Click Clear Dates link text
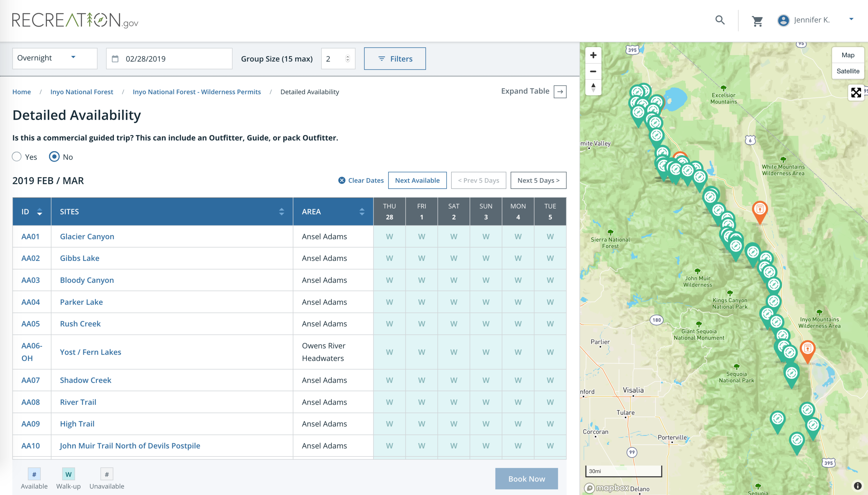Image resolution: width=868 pixels, height=495 pixels. point(366,180)
